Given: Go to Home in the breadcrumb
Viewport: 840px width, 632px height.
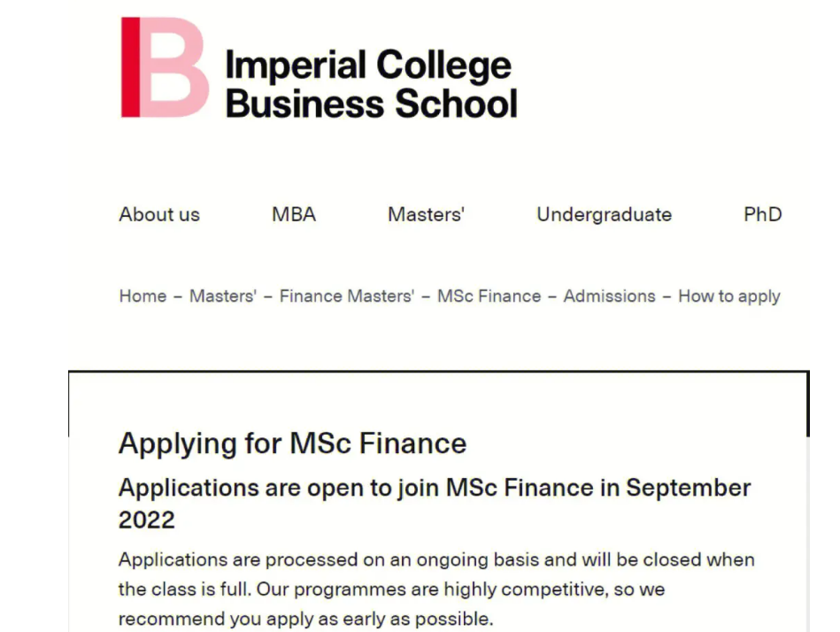Looking at the screenshot, I should [x=143, y=296].
